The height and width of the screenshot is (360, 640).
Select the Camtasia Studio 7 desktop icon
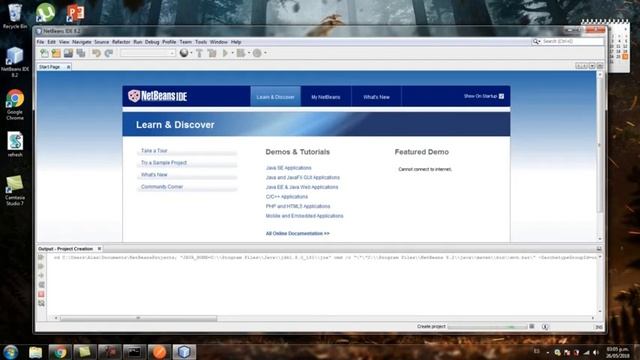coord(15,191)
